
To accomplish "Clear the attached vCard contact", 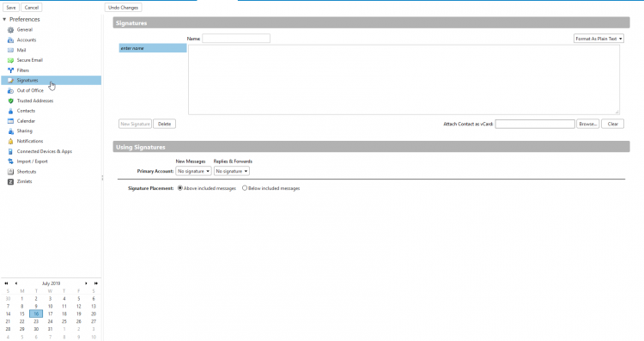I will pos(613,124).
